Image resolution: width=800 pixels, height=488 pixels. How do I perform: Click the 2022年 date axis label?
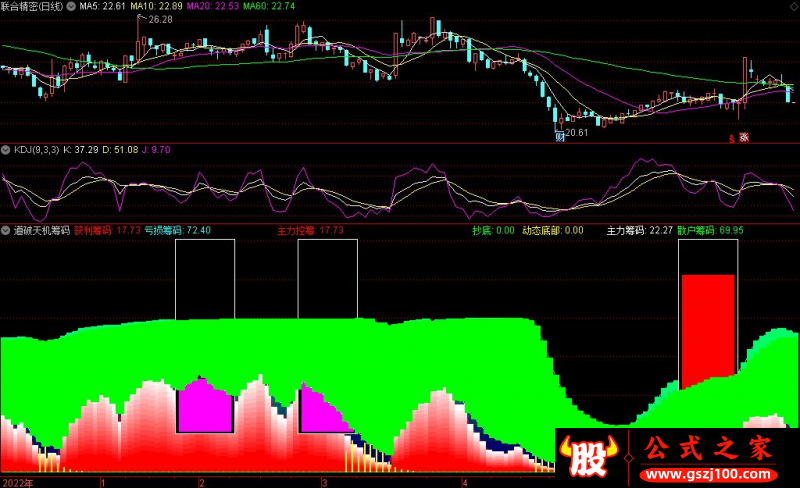click(18, 481)
